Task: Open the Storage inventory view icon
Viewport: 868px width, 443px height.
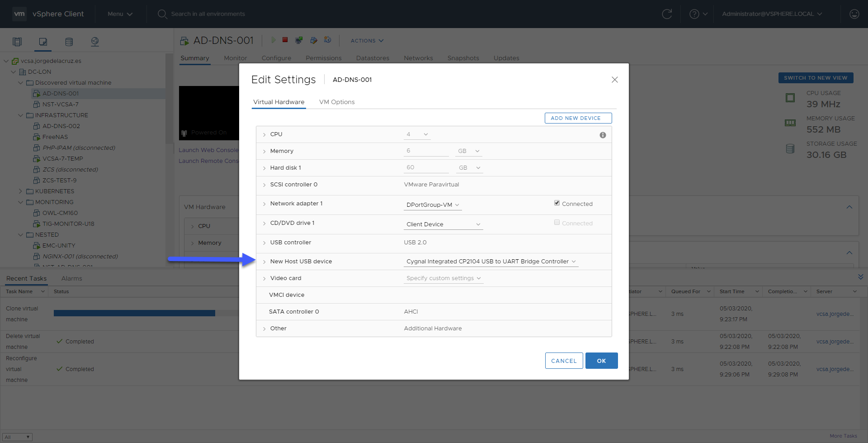Action: click(69, 42)
